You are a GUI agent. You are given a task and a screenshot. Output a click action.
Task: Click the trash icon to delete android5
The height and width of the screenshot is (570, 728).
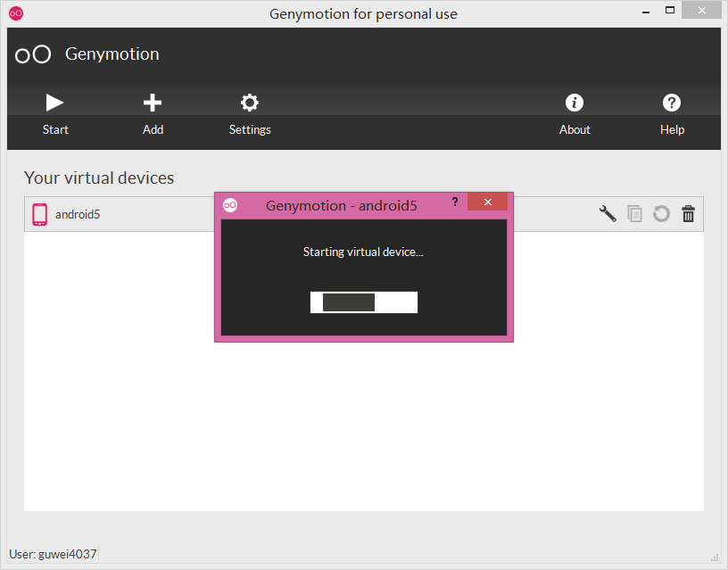click(688, 214)
